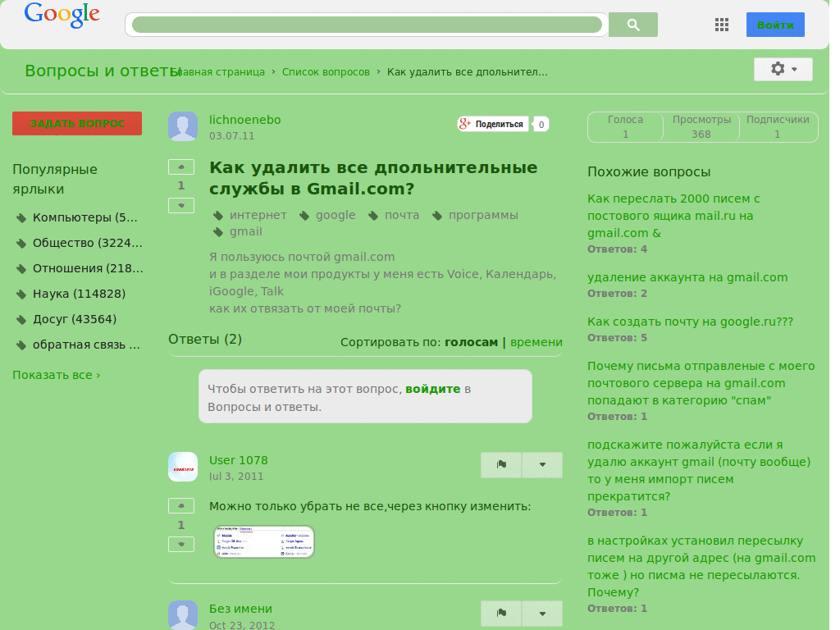The image size is (840, 630).
Task: Click the войдите sign-in link
Action: point(433,389)
